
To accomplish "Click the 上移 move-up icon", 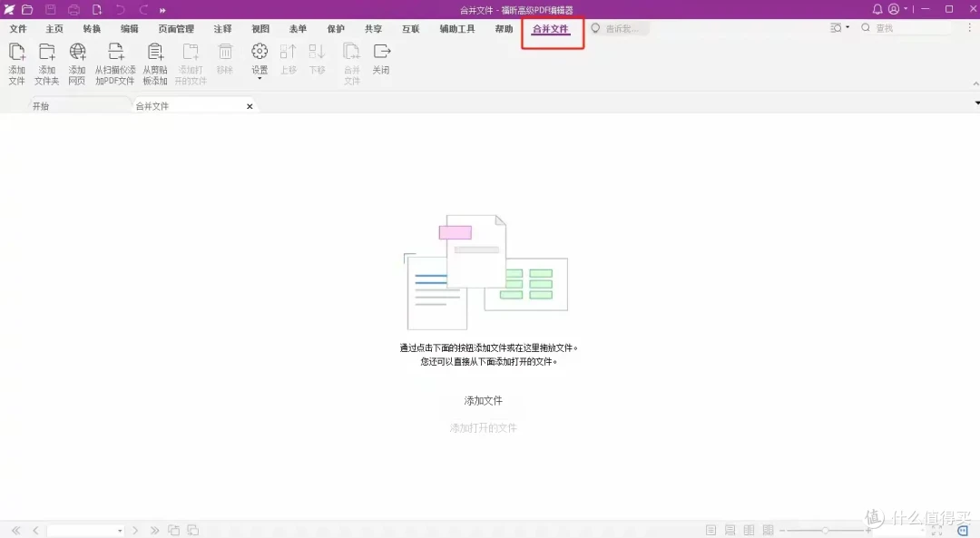I will (x=289, y=52).
